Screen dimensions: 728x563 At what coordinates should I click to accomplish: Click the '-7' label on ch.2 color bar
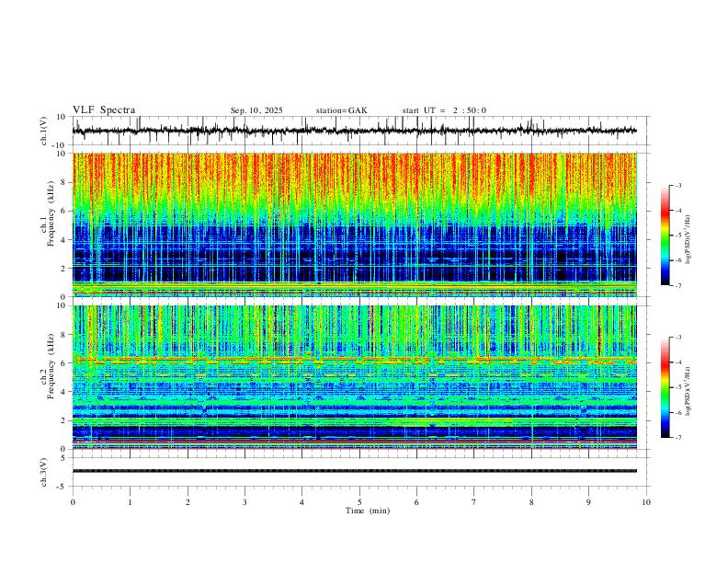coord(677,438)
